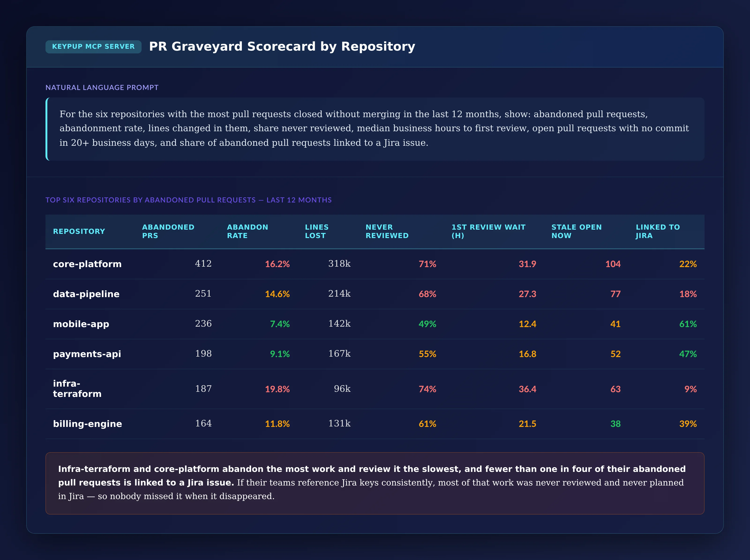Select the PR Graveyard Scorecard title
Image resolution: width=750 pixels, height=560 pixels.
pyautogui.click(x=282, y=46)
